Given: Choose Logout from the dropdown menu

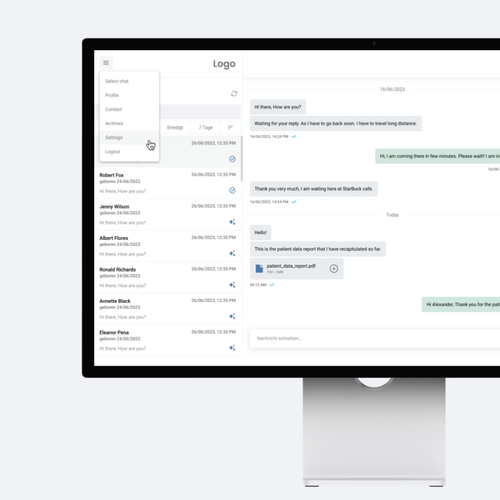Looking at the screenshot, I should click(x=129, y=152).
